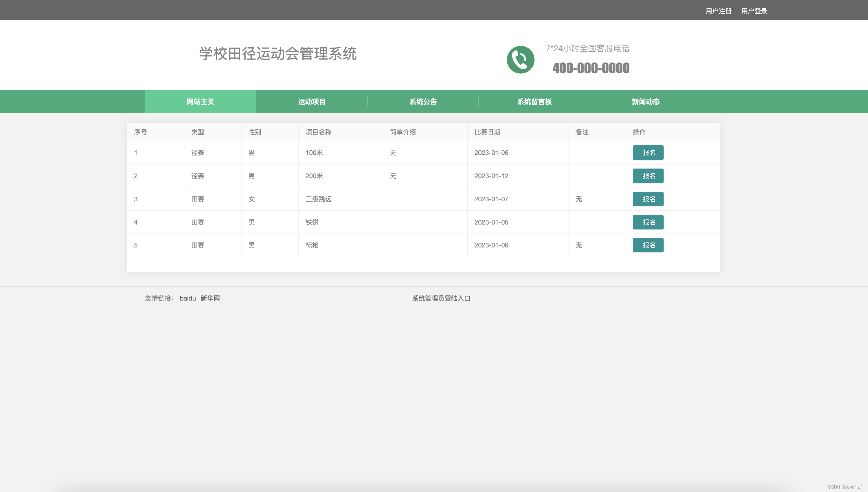Click the green phone icon in the header
The width and height of the screenshot is (868, 492).
(x=521, y=59)
